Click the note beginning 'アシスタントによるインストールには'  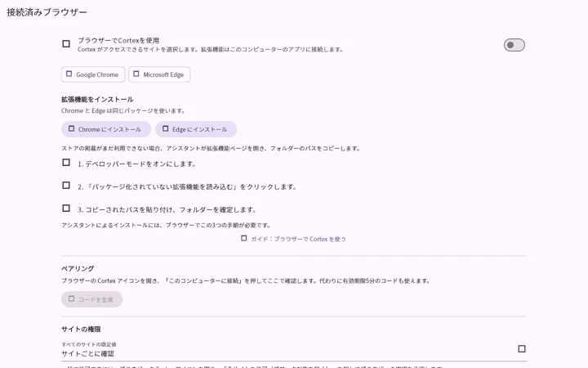(x=166, y=226)
